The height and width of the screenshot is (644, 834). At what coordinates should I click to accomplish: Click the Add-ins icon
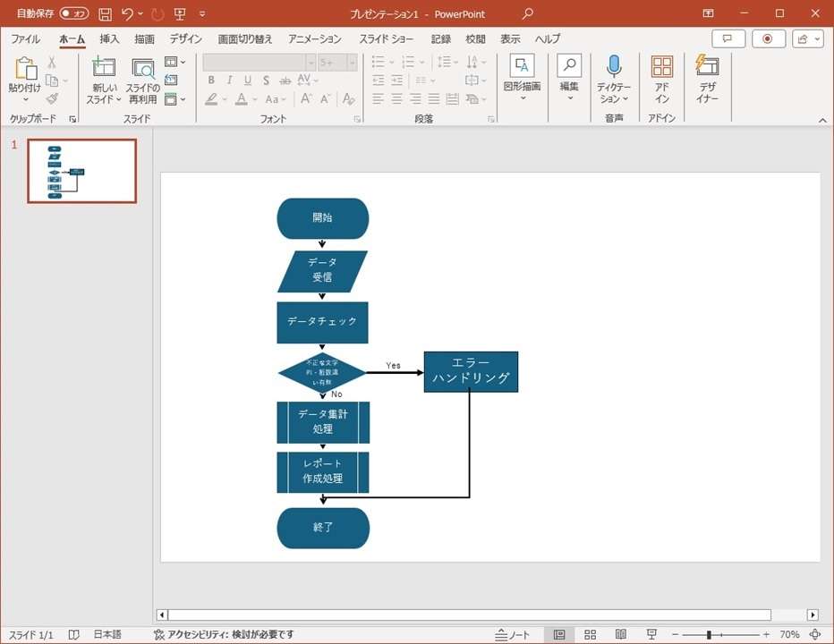click(x=661, y=66)
